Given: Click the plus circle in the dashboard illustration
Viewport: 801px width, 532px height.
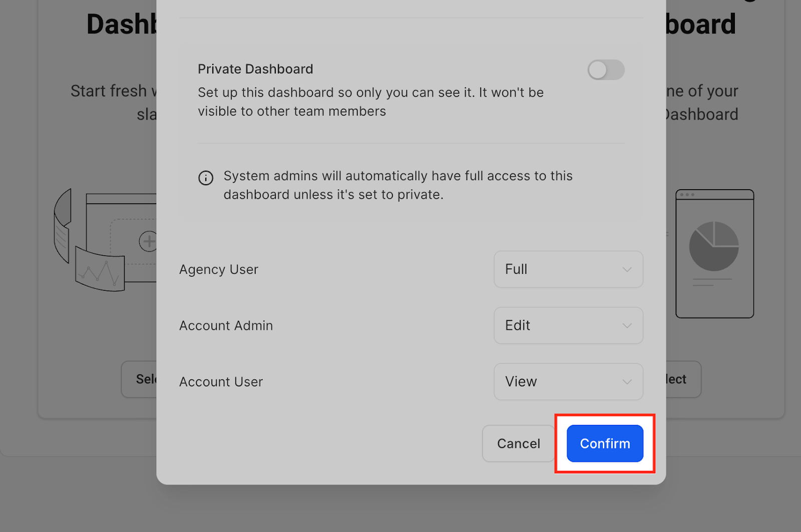Looking at the screenshot, I should pos(148,241).
